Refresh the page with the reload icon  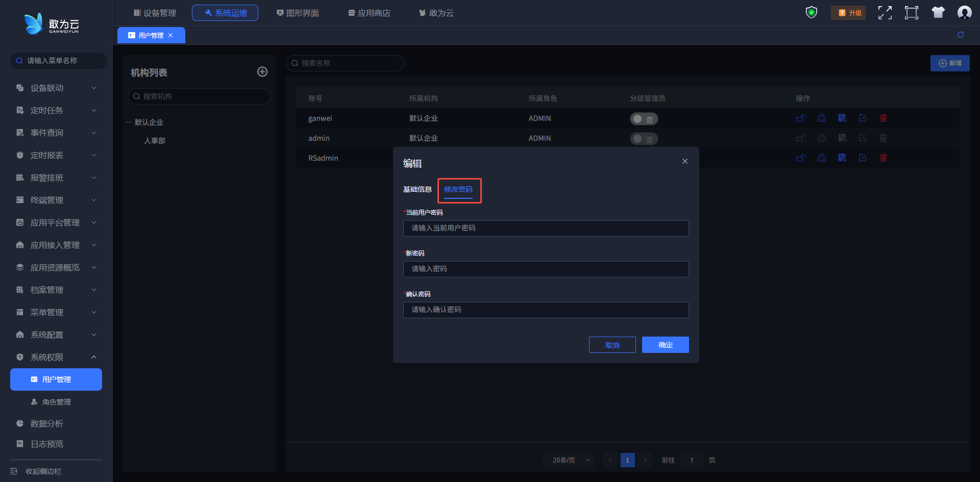tap(961, 35)
